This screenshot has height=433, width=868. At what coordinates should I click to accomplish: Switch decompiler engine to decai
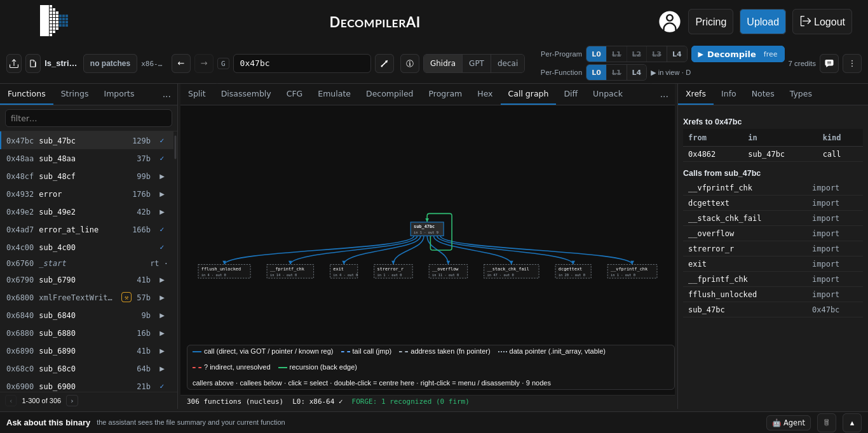508,63
